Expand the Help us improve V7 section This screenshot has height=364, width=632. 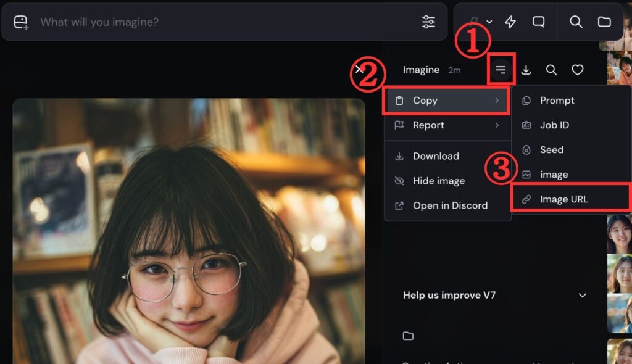pyautogui.click(x=582, y=296)
